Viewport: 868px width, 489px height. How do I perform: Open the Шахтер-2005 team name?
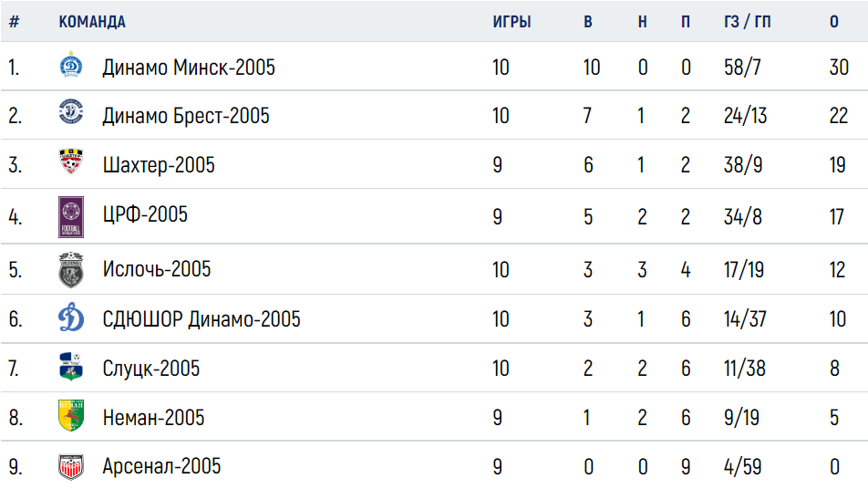pyautogui.click(x=159, y=165)
